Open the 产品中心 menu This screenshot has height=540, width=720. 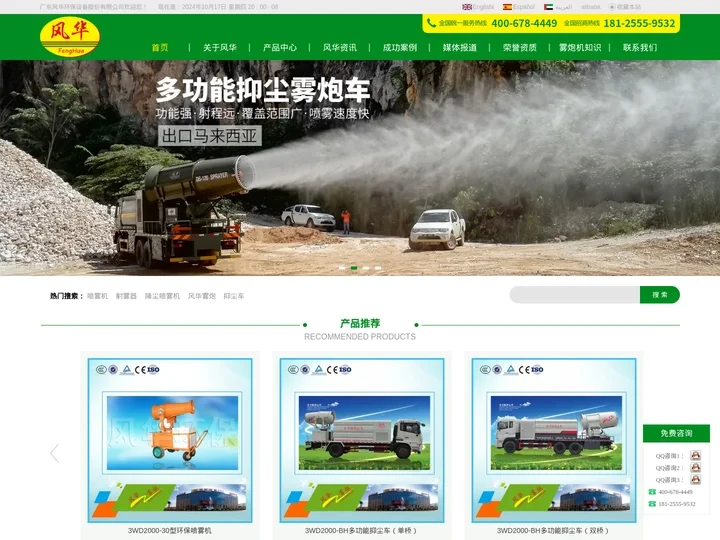[280, 47]
